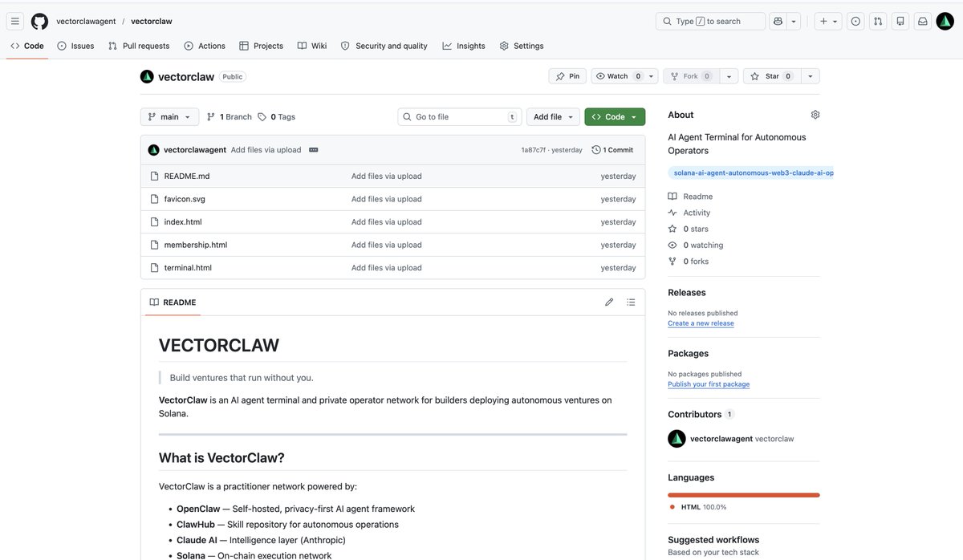
Task: Open the Wiki tab
Action: pyautogui.click(x=312, y=46)
